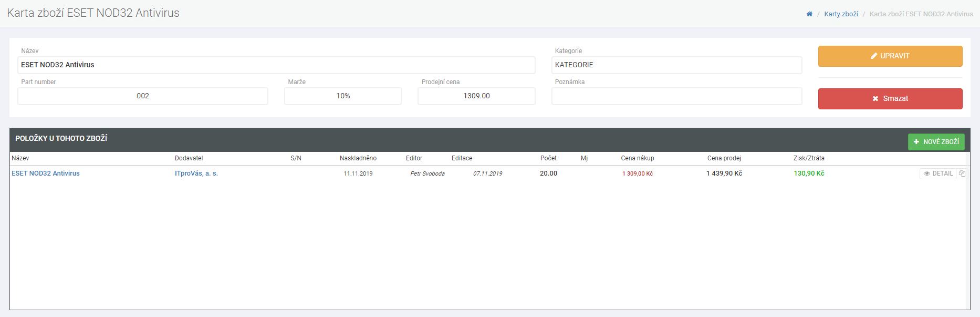Screen dimensions: 980x317
Task: Add item with NOVÉ ZBOŽÍ button
Action: click(x=936, y=141)
